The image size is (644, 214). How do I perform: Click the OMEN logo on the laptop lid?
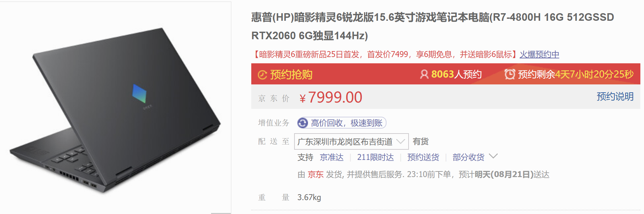tap(139, 93)
